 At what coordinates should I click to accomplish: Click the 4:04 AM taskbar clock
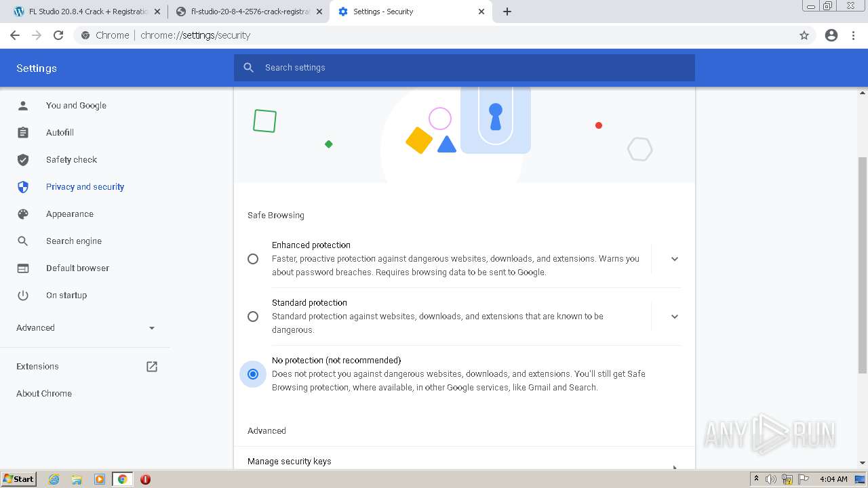[x=833, y=479]
